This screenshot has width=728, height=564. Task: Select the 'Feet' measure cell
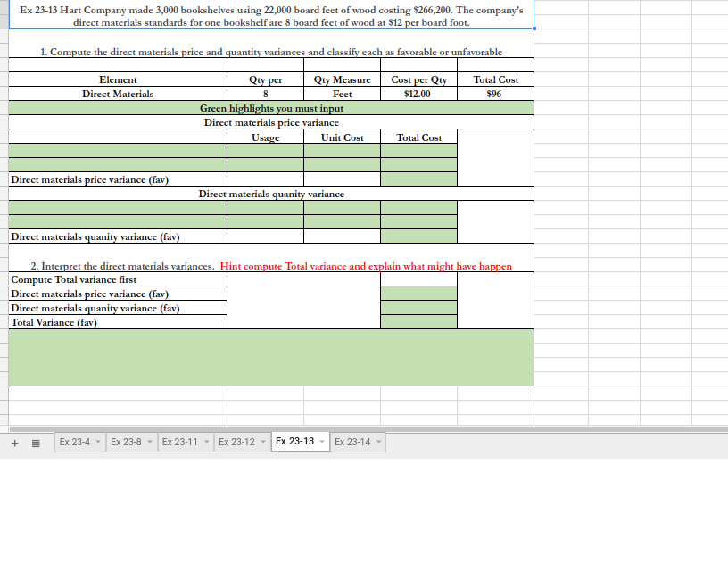343,94
